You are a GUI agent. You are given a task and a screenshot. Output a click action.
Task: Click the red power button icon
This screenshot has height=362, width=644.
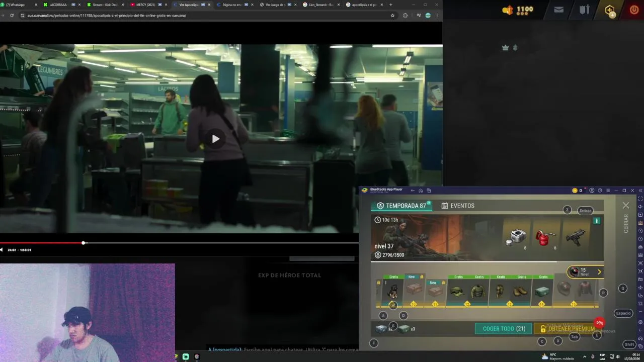(x=634, y=10)
